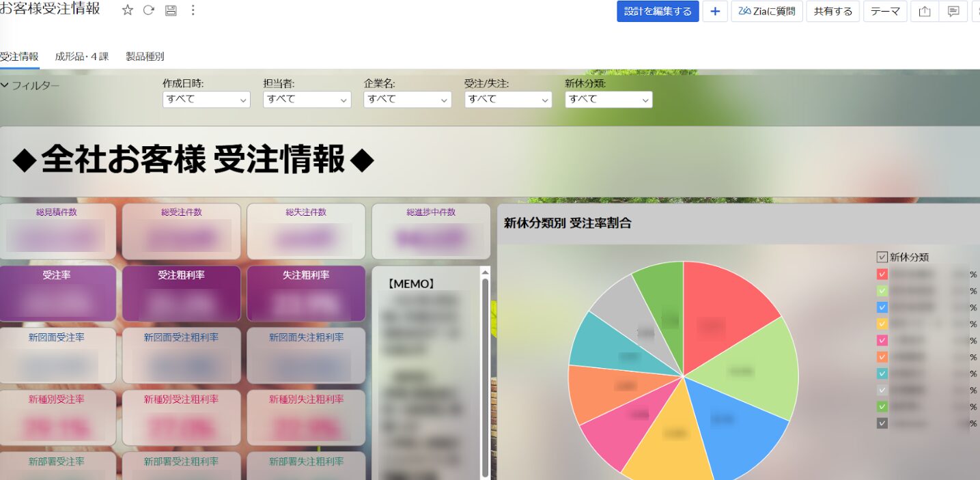This screenshot has width=980, height=480.
Task: Open the テーマ theme button
Action: coord(885,12)
